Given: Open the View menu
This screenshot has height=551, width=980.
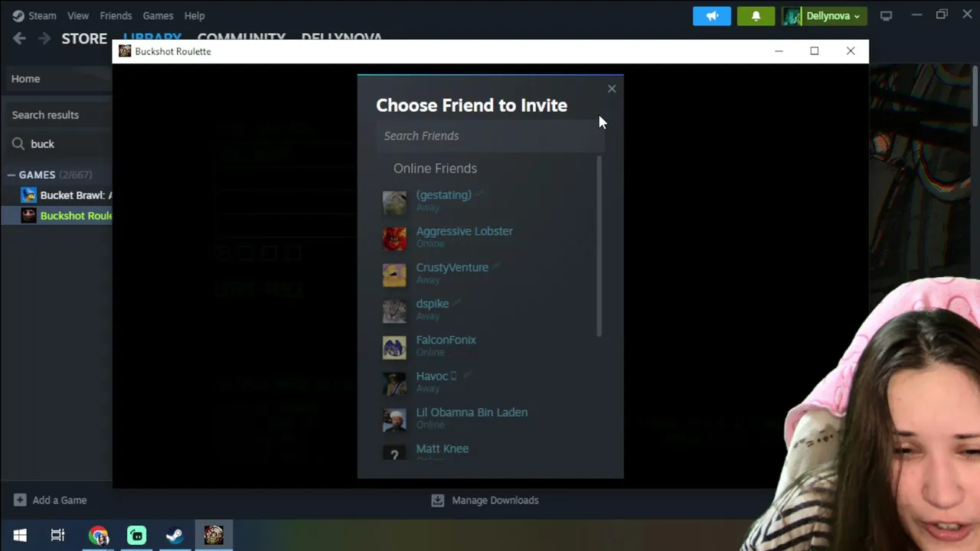Looking at the screenshot, I should tap(78, 15).
